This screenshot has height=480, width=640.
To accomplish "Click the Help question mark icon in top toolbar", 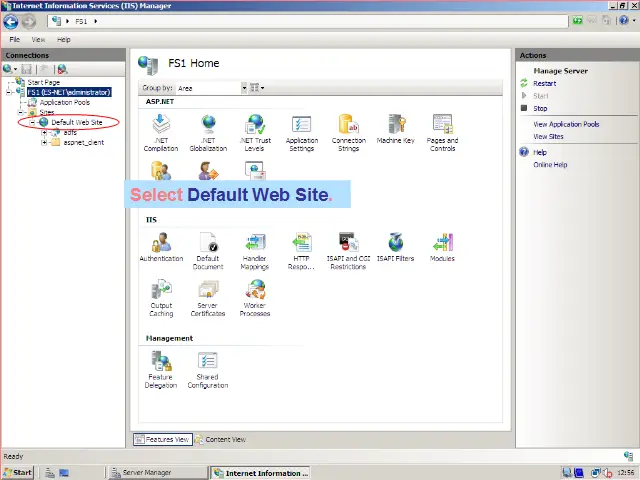I will coord(623,20).
